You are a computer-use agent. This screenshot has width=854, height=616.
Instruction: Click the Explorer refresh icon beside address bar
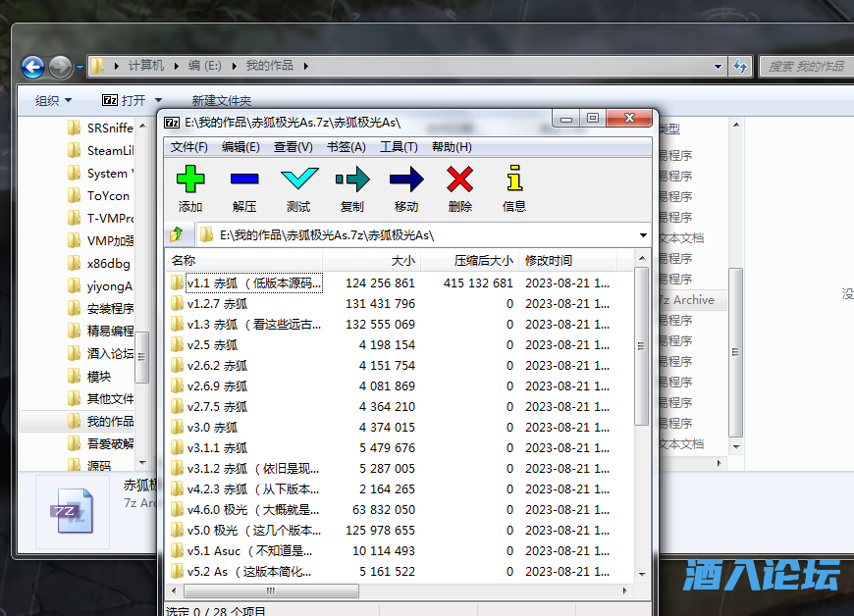click(740, 67)
